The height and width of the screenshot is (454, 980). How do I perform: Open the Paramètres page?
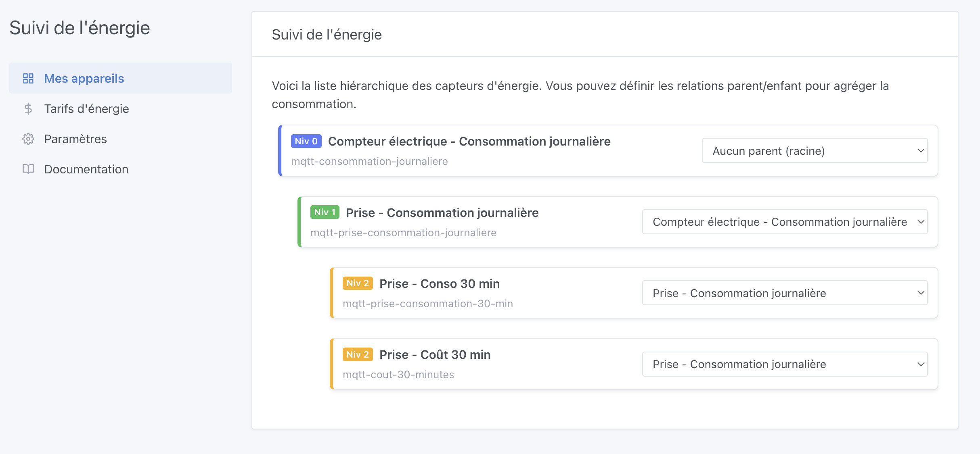click(x=75, y=139)
